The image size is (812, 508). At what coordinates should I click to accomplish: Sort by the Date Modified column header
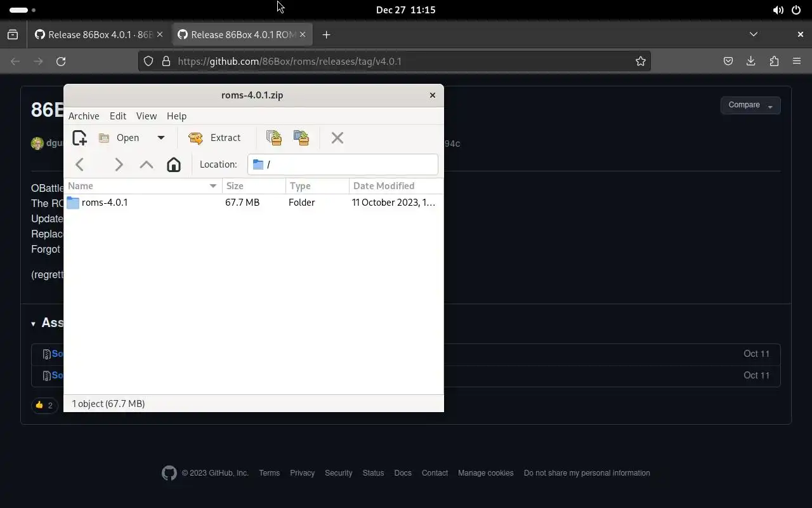[396, 186]
